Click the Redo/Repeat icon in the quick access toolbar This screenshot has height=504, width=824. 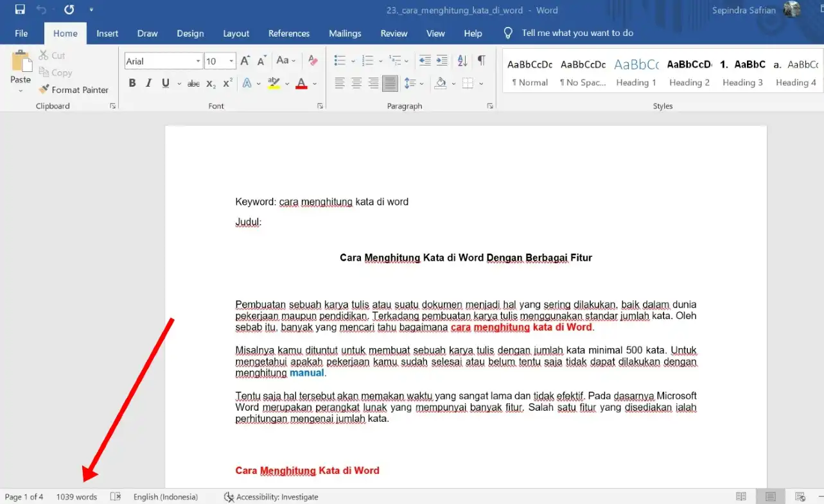69,10
